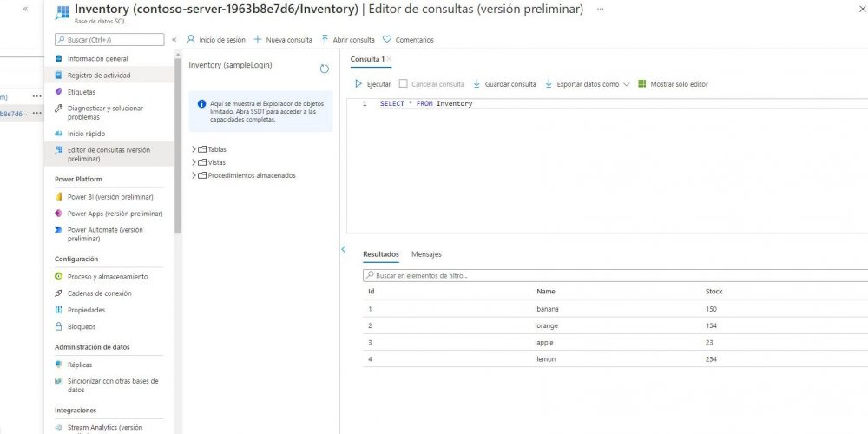Open Power Apps (versión preliminar) icon
This screenshot has width=868, height=434.
tap(59, 214)
